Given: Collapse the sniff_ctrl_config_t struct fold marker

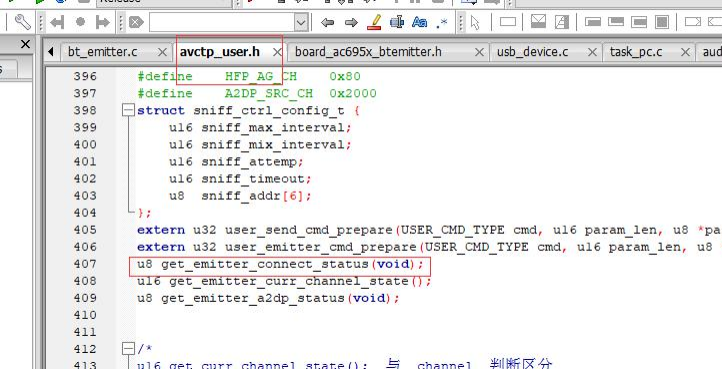Looking at the screenshot, I should click(128, 111).
